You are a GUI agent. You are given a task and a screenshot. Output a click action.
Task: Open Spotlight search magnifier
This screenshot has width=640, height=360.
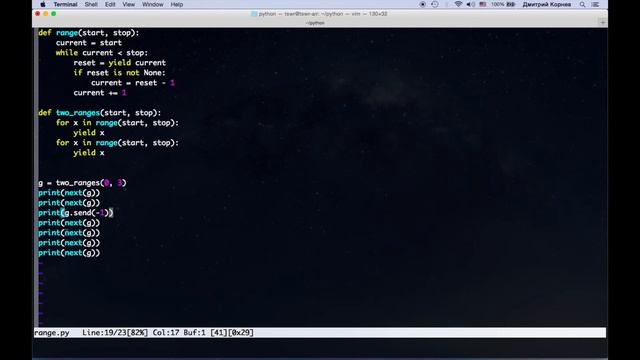tap(582, 4)
